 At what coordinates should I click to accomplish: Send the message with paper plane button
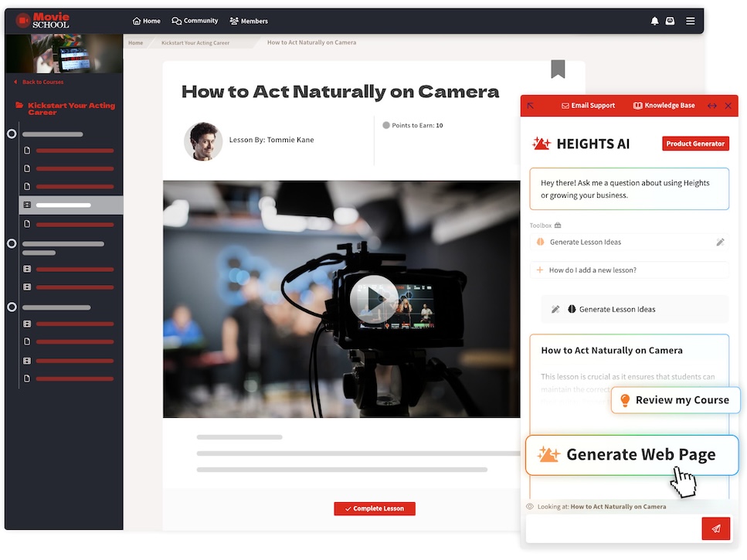click(715, 528)
